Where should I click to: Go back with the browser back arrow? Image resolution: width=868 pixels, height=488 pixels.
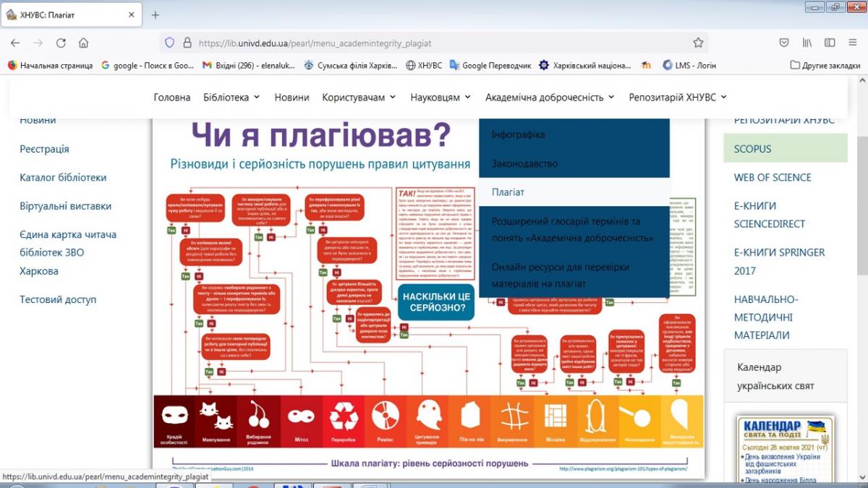15,43
